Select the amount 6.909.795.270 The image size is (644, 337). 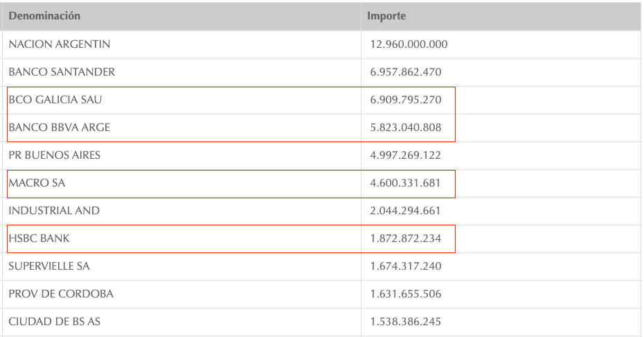click(406, 100)
